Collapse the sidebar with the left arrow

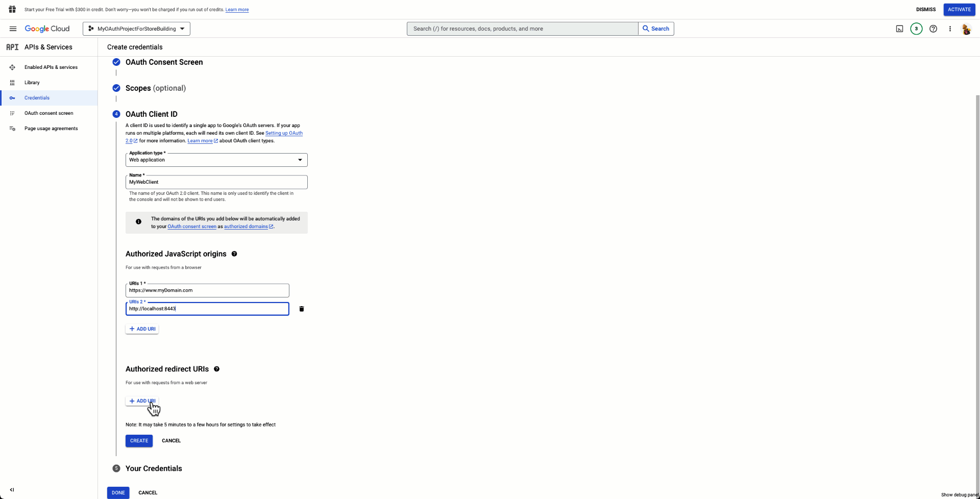click(x=12, y=489)
